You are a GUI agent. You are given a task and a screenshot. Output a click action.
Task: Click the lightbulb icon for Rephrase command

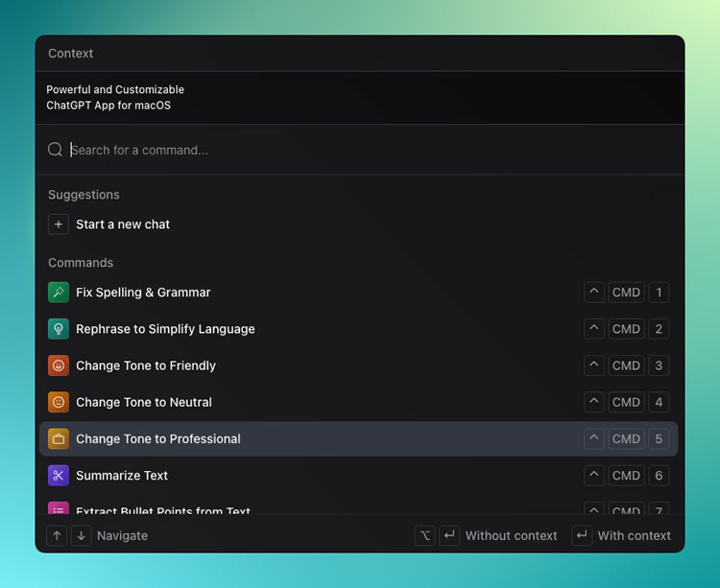[x=59, y=329]
